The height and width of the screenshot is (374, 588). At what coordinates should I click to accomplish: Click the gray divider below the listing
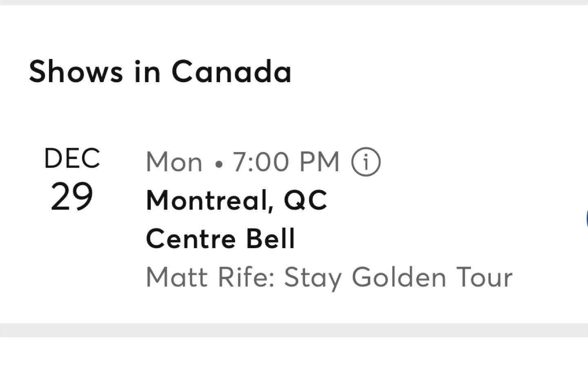tap(294, 330)
